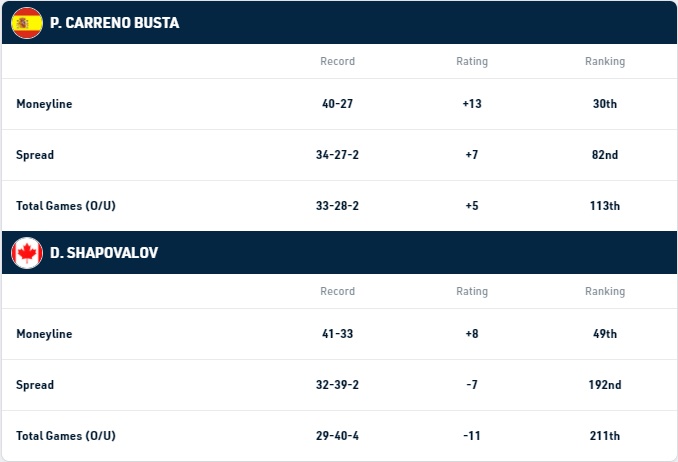Click the 30th moneyline ranking value
This screenshot has width=678, height=462.
tap(605, 104)
